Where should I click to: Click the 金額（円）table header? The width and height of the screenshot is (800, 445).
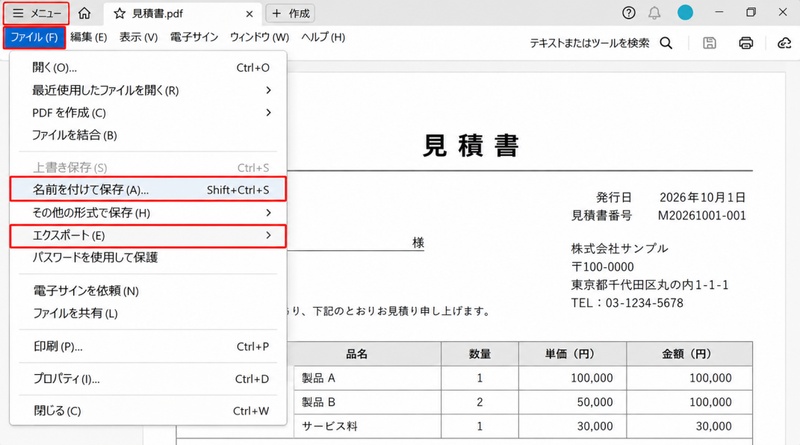point(689,354)
